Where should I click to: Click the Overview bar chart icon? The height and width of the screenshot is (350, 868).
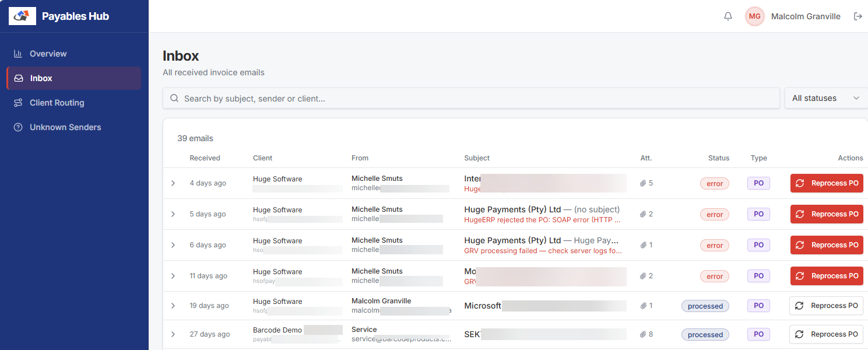[18, 54]
